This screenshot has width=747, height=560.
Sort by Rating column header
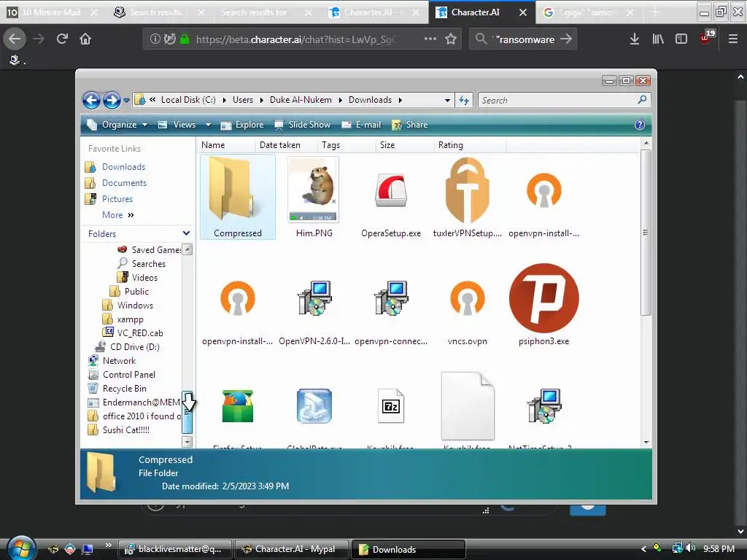pyautogui.click(x=470, y=145)
